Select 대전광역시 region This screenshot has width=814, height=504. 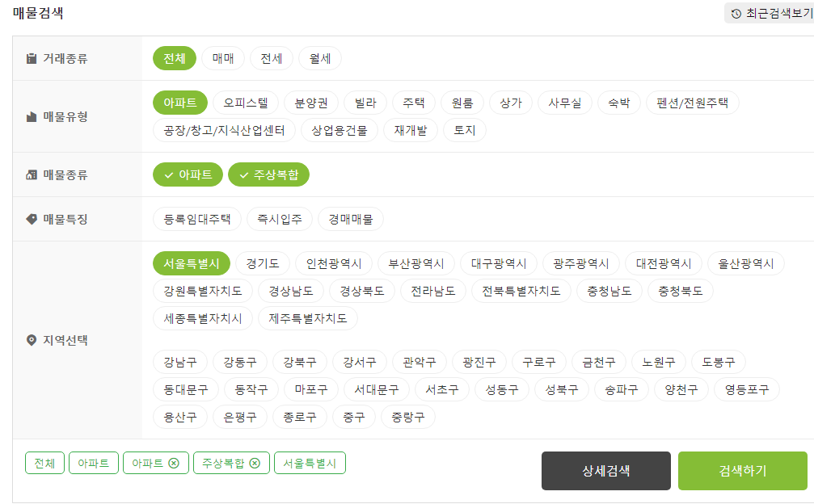pyautogui.click(x=664, y=263)
